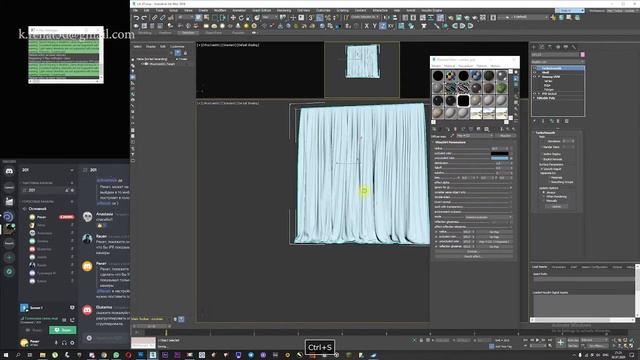Image resolution: width=640 pixels, height=360 pixels.
Task: Toggle Smooth Result checkbox
Action: [542, 169]
